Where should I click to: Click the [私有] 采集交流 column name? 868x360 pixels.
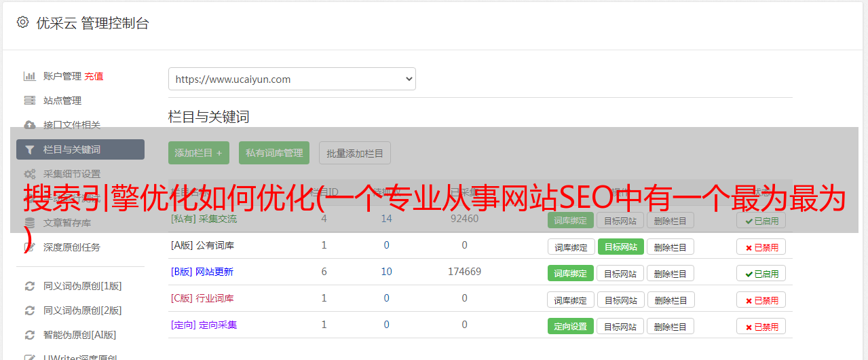point(204,219)
